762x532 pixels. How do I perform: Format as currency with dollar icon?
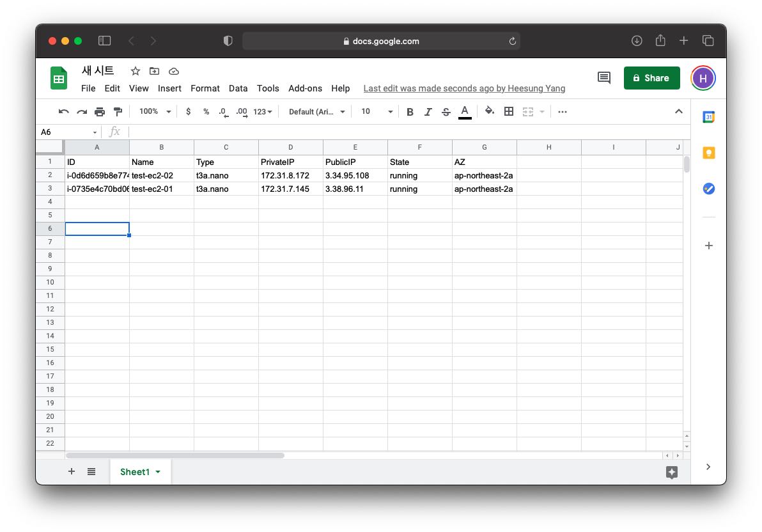pos(188,112)
